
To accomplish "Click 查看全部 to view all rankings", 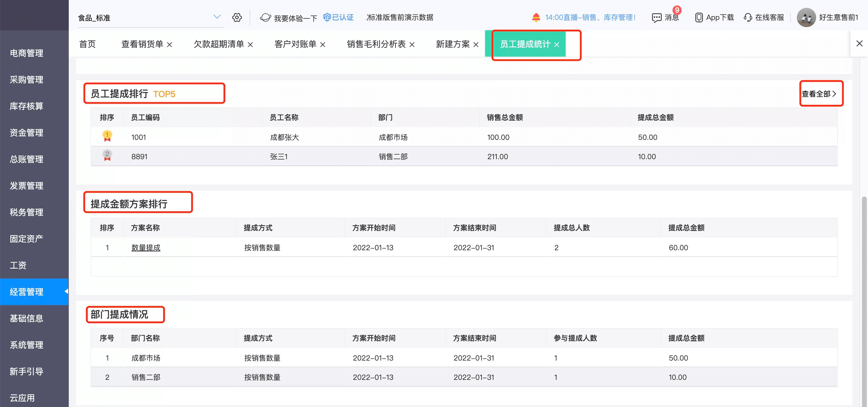I will coord(819,94).
